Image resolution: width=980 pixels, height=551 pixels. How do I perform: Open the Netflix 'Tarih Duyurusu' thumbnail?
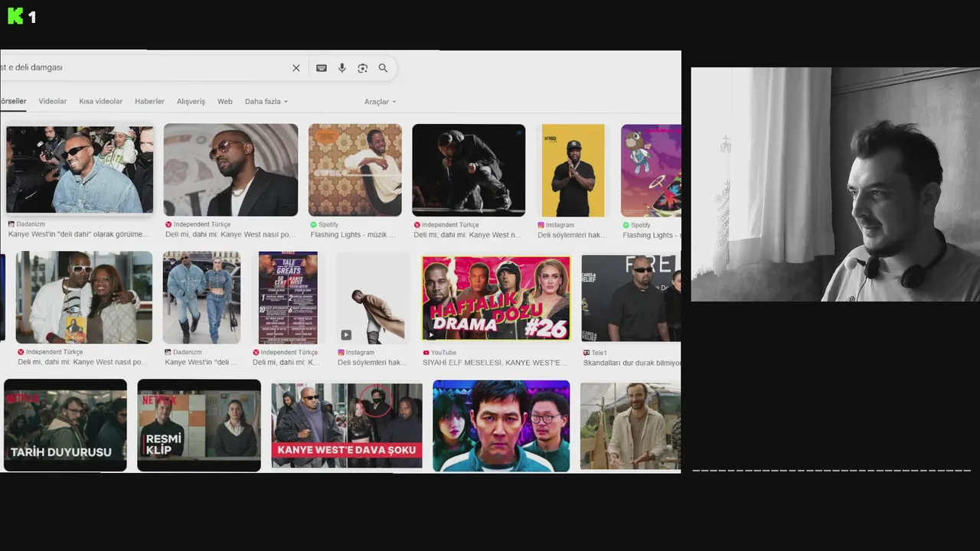(x=65, y=425)
